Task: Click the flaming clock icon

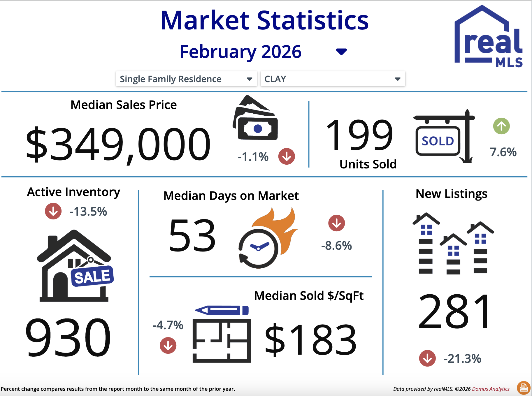Action: tap(268, 238)
